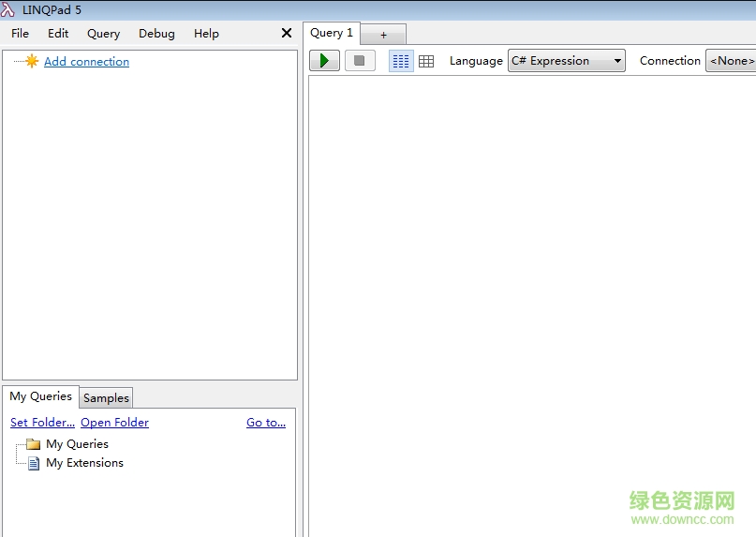
Task: Open the Query menu
Action: point(103,33)
